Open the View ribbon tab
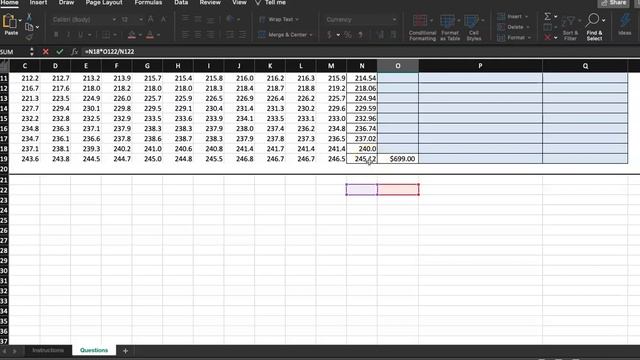Viewport: 640px width, 360px height. [239, 2]
